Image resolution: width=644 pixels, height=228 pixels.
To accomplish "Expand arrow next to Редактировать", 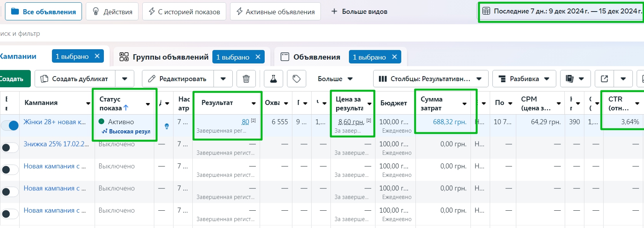I will pyautogui.click(x=223, y=79).
